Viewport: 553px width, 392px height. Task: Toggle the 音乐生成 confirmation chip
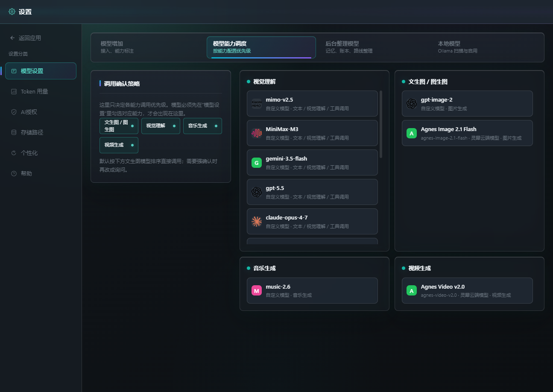tap(202, 126)
